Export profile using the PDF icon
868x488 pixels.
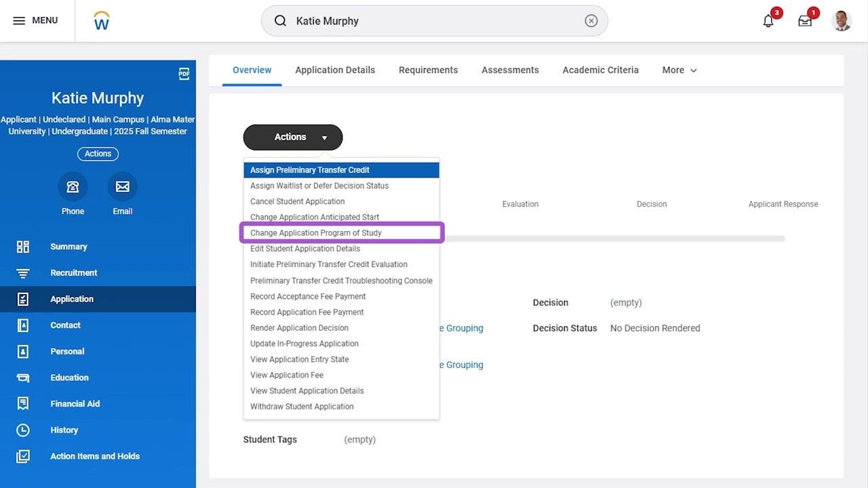(x=184, y=74)
